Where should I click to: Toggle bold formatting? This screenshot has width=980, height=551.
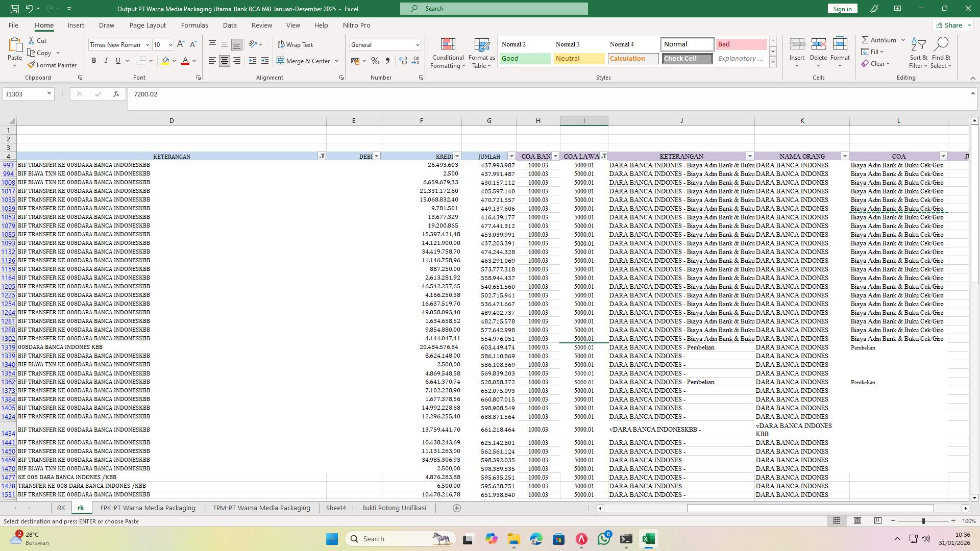94,60
